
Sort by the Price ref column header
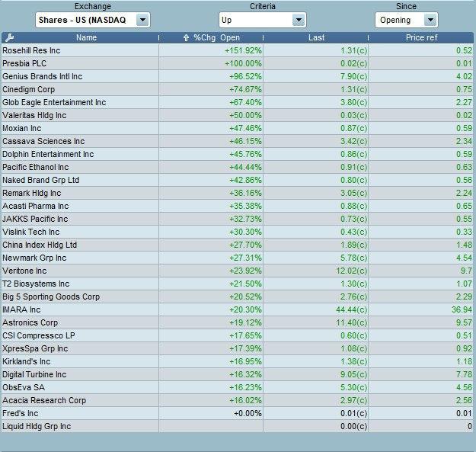[x=422, y=37]
